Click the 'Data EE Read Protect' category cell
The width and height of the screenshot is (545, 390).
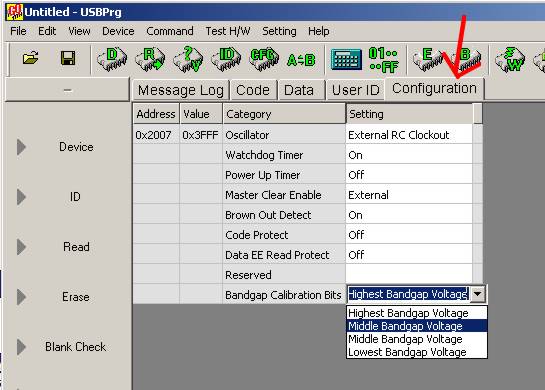(284, 255)
